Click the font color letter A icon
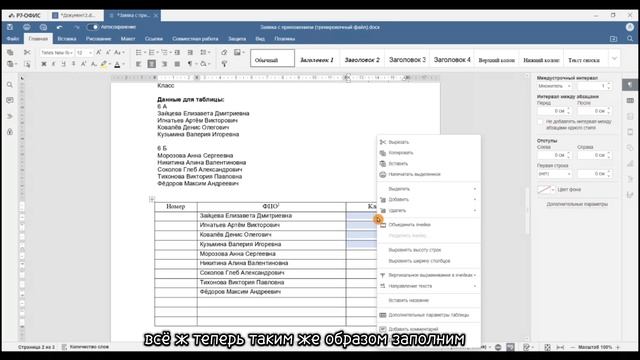 117,64
